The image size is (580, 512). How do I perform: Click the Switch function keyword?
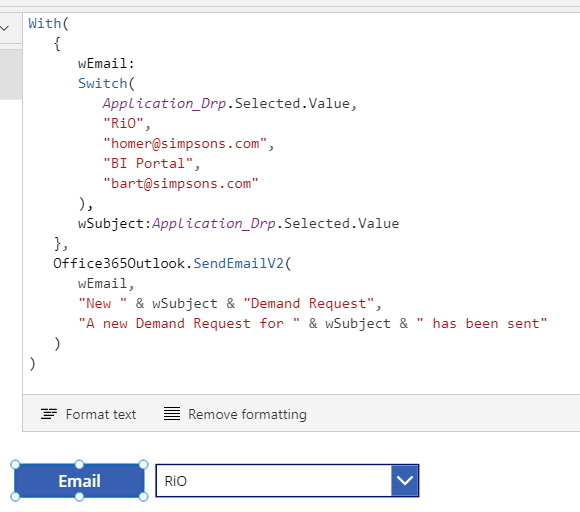click(102, 83)
